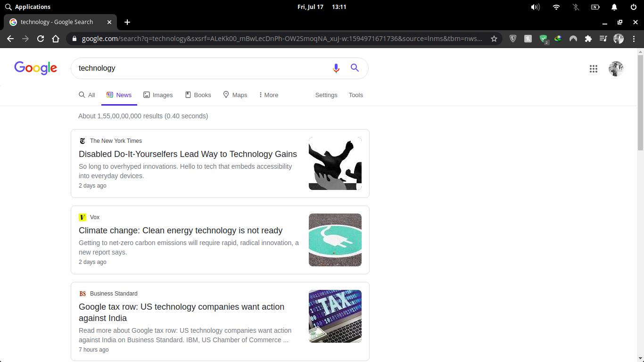The width and height of the screenshot is (644, 362).
Task: Open the Google account profile picture
Action: pos(616,69)
